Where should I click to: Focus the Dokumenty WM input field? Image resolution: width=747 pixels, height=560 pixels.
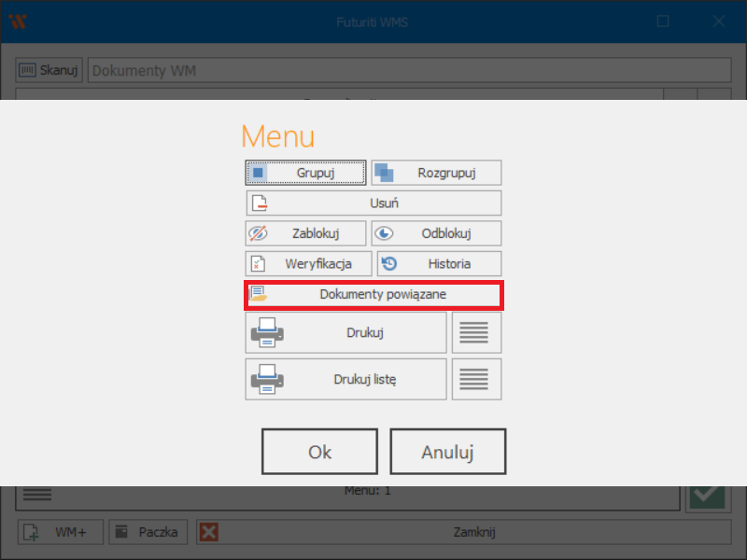[x=409, y=70]
